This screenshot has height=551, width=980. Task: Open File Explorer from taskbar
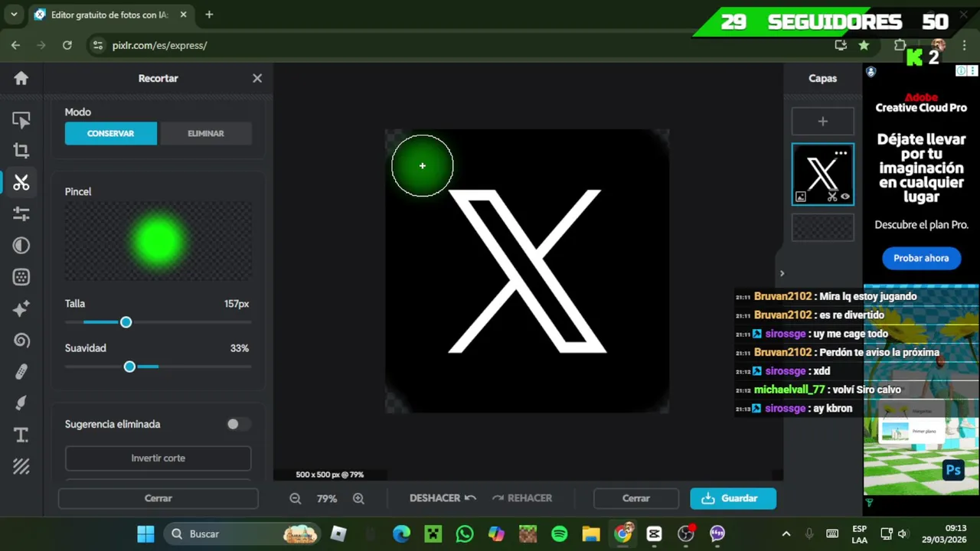[x=591, y=533]
